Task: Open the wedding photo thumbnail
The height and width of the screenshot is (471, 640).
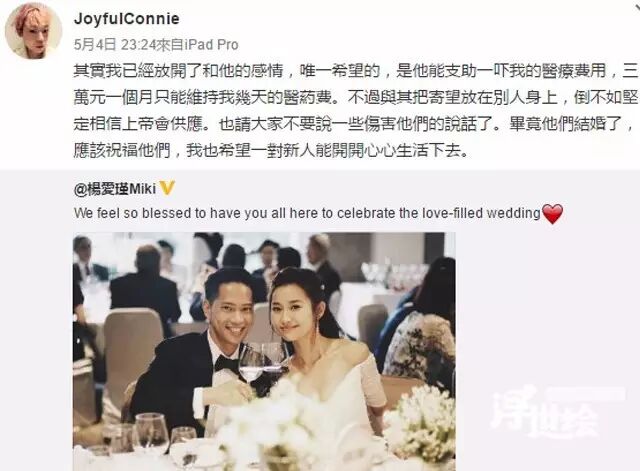Action: 264,351
